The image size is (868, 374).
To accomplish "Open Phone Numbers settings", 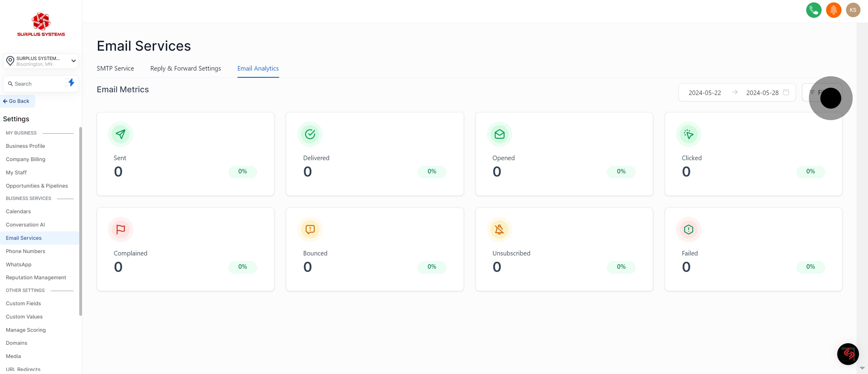I will coord(25,251).
